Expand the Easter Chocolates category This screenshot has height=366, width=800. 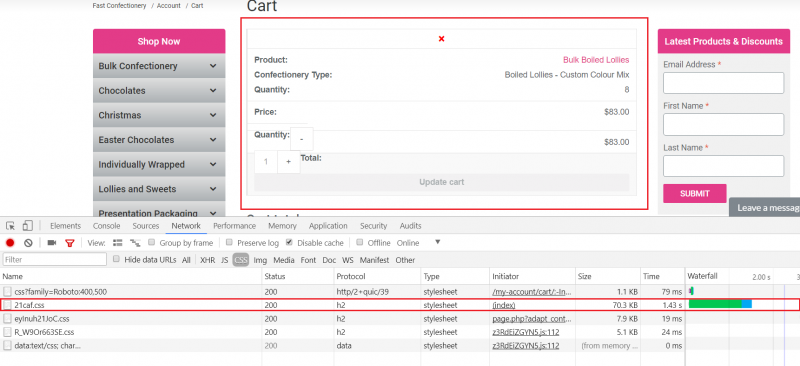159,140
